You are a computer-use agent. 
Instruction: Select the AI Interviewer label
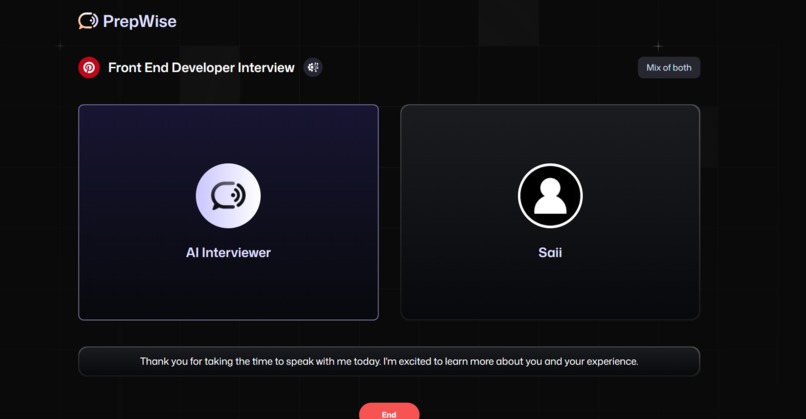228,252
